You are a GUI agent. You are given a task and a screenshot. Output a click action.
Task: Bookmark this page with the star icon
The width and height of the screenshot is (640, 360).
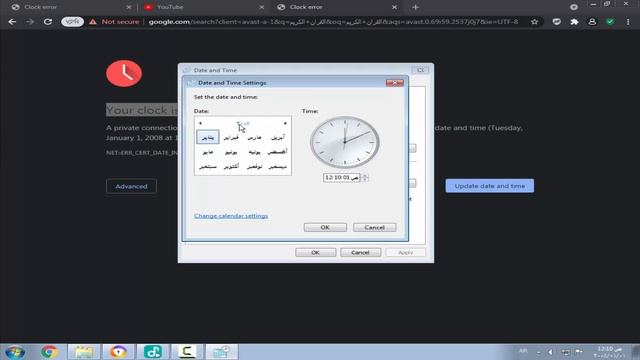[535, 22]
